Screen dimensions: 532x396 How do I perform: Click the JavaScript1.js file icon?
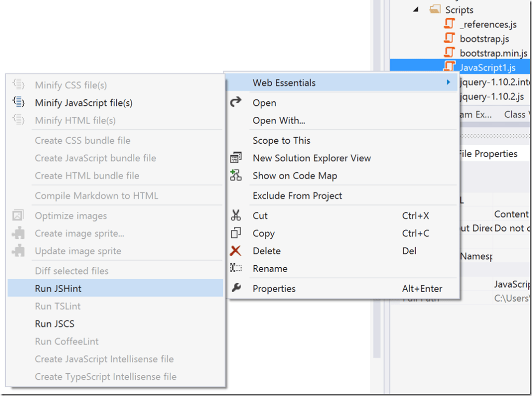[x=450, y=66]
